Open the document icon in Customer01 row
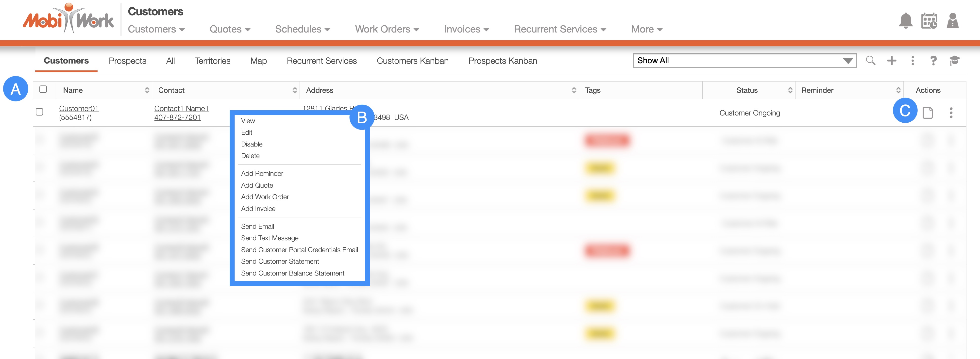This screenshot has height=359, width=980. [x=928, y=113]
